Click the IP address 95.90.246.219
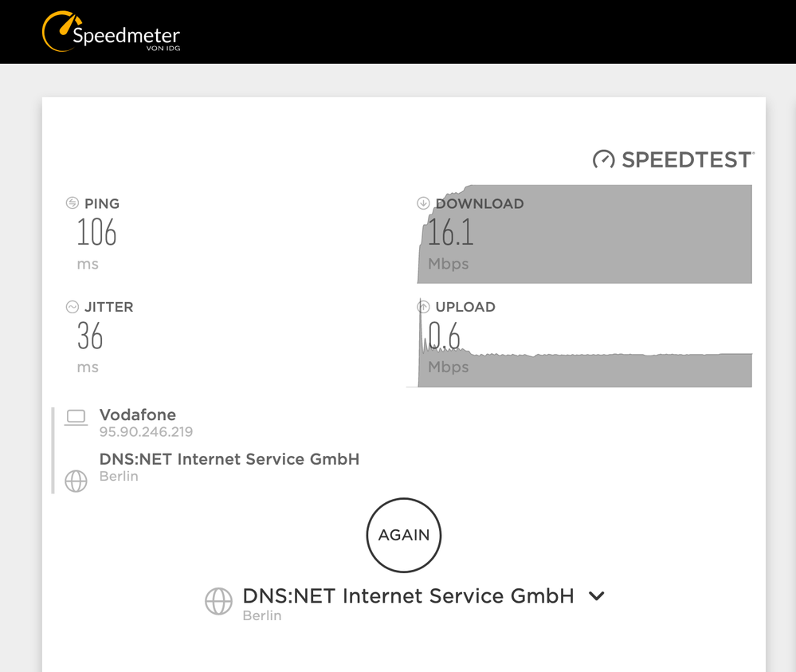Image resolution: width=796 pixels, height=672 pixels. point(146,432)
